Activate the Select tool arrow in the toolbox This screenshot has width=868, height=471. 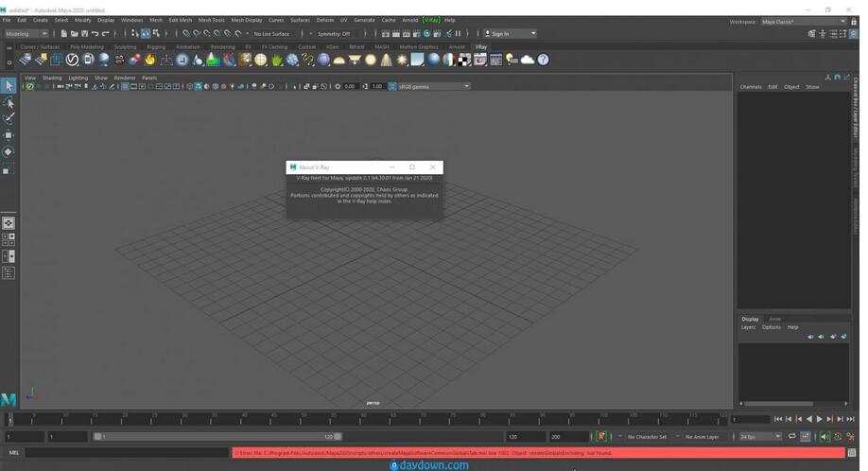9,85
